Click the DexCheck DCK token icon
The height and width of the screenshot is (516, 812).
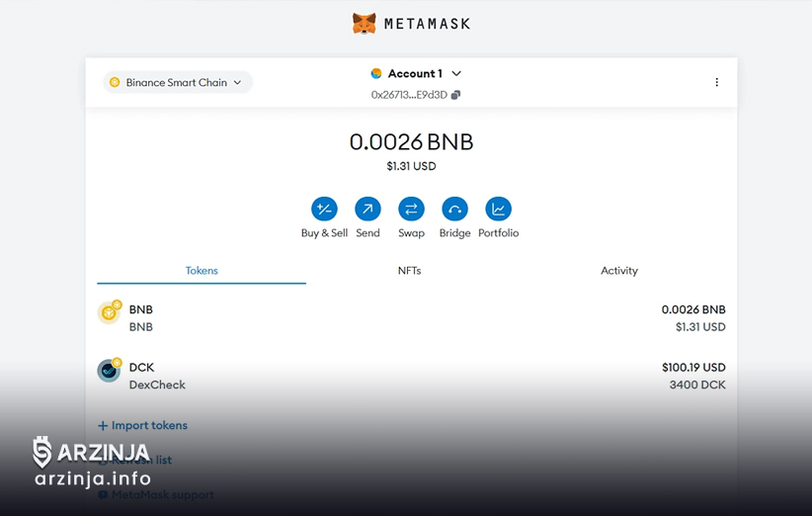109,372
